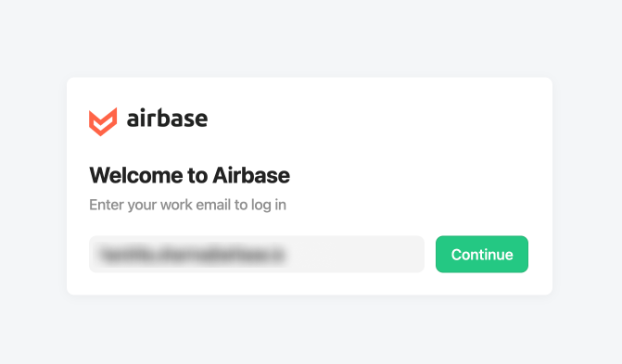This screenshot has height=364, width=622.
Task: Click the letter 'a' starting airbase wordmark
Action: click(133, 119)
